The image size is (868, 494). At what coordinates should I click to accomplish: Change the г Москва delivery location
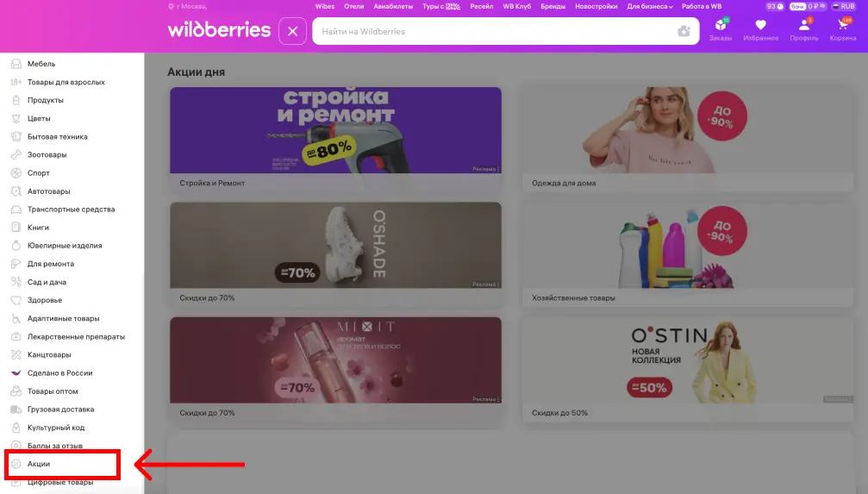[x=190, y=6]
